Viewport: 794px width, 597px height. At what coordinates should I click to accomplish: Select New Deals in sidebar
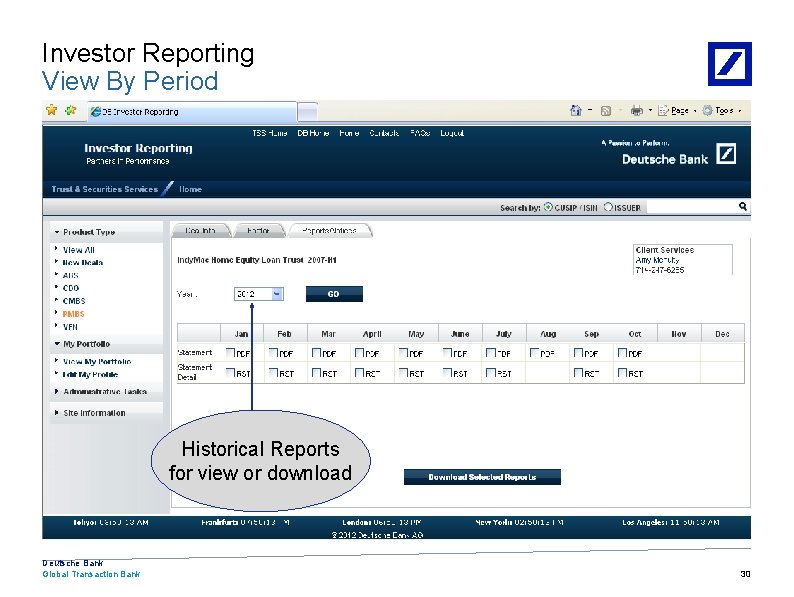coord(83,262)
